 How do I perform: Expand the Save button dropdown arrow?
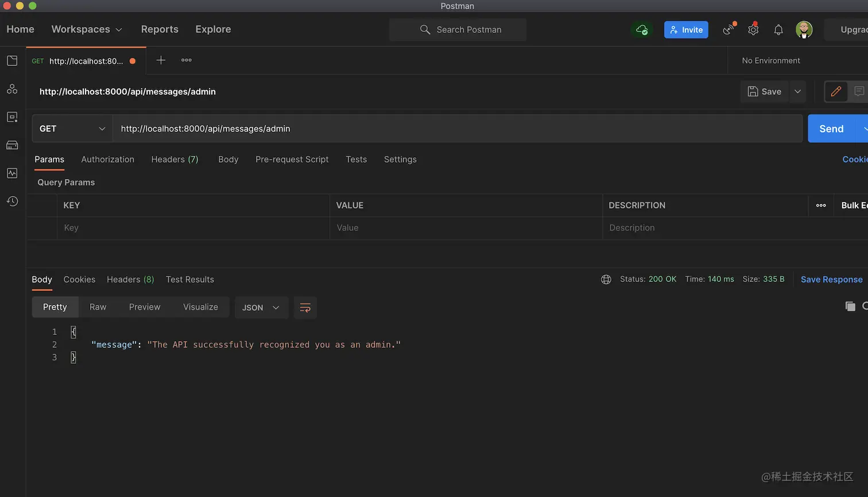798,91
